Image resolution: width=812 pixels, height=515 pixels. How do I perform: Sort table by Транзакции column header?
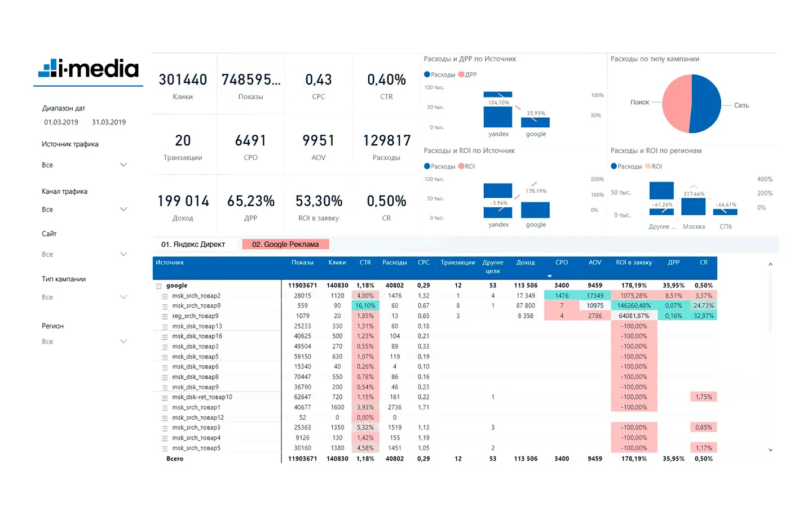458,263
